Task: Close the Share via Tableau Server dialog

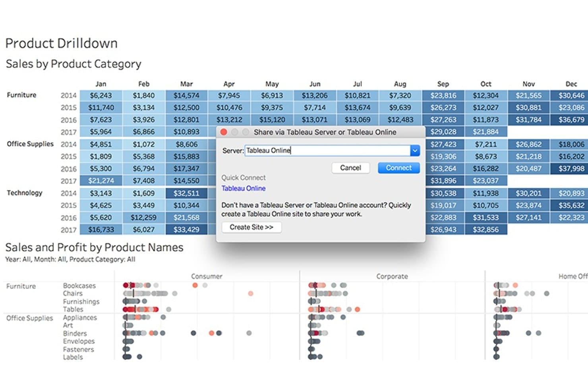Action: pos(224,132)
